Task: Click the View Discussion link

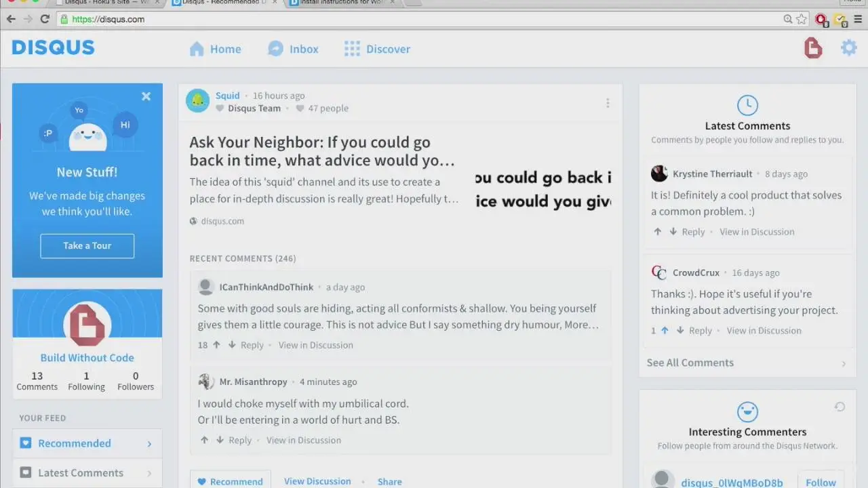Action: point(317,481)
